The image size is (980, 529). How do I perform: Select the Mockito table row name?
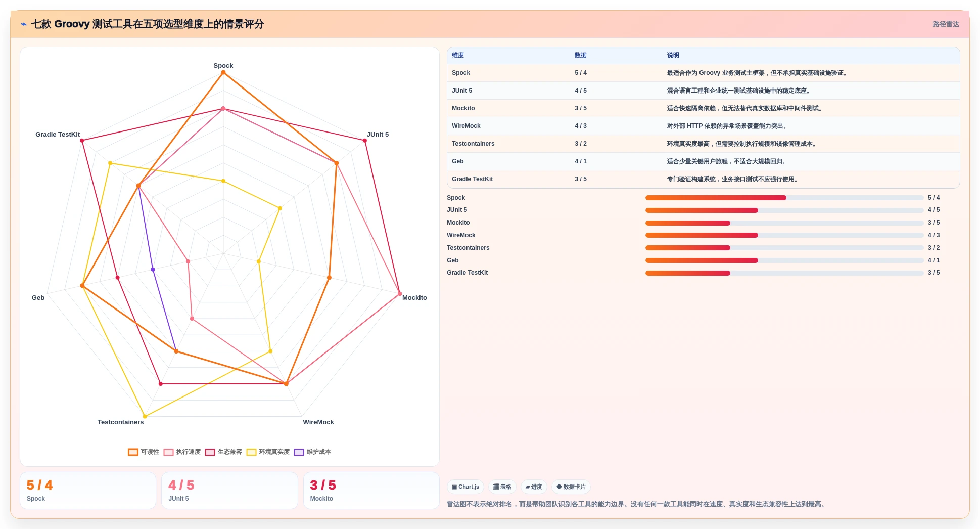(463, 108)
